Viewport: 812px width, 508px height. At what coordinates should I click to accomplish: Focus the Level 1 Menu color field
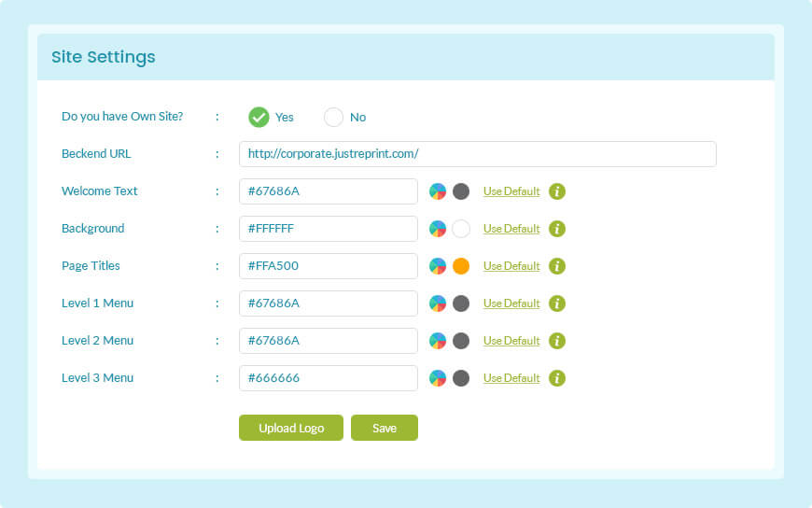(329, 303)
